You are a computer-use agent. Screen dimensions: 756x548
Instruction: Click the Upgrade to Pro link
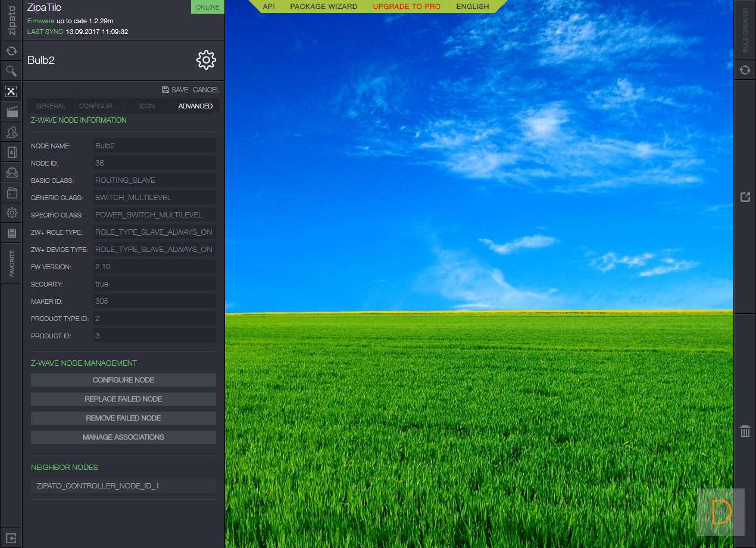pos(407,7)
